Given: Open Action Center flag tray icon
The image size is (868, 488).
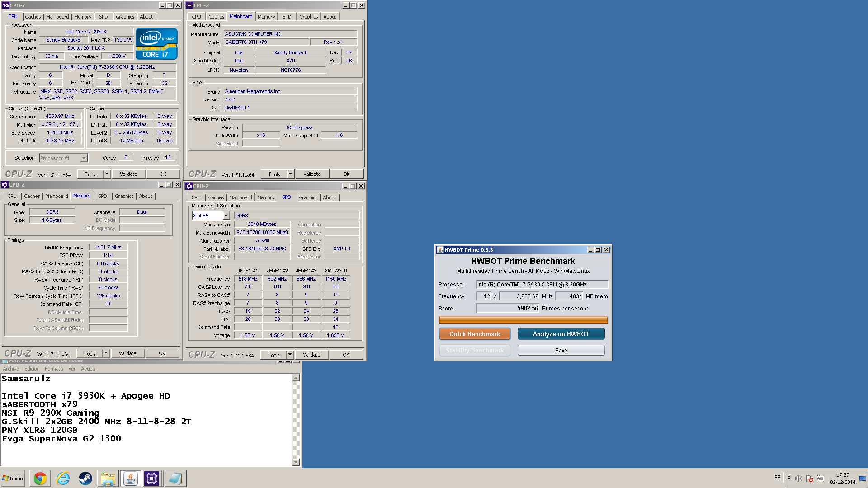Looking at the screenshot, I should (810, 479).
